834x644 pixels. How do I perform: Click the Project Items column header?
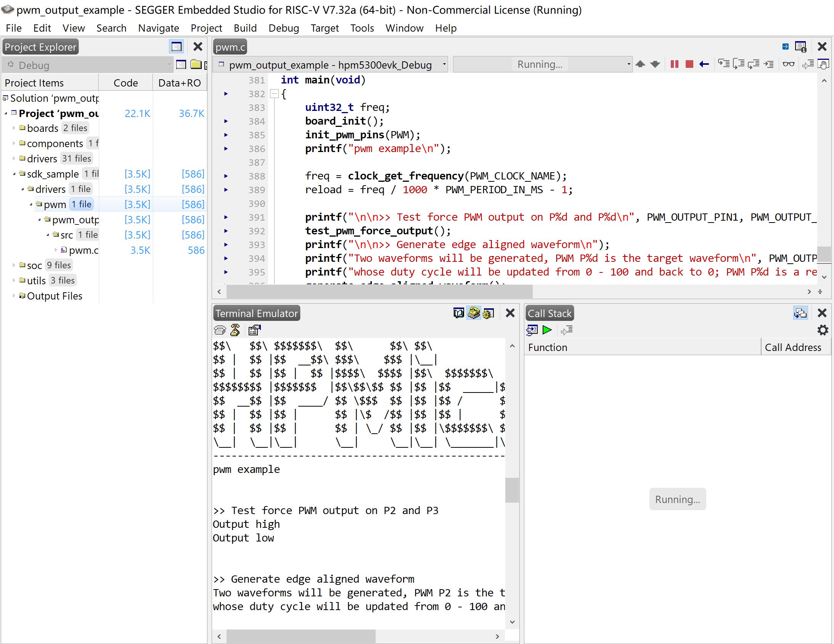coord(50,83)
